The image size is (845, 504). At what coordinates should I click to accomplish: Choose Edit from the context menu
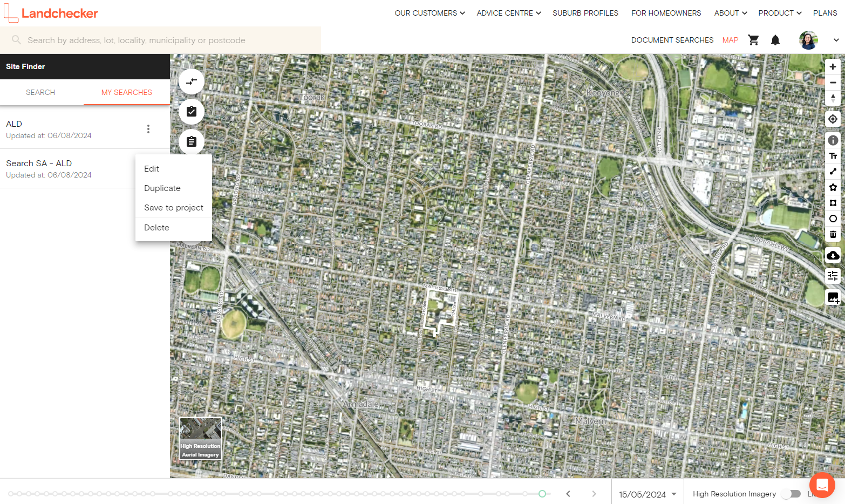point(174,169)
